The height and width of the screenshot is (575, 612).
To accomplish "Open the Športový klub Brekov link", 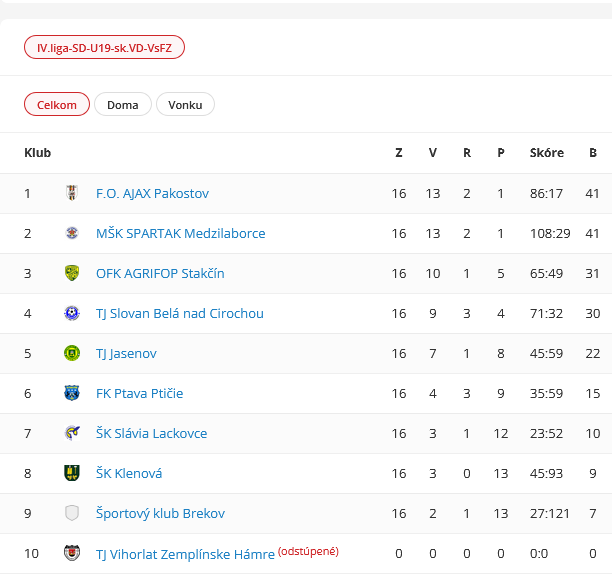I will click(160, 513).
